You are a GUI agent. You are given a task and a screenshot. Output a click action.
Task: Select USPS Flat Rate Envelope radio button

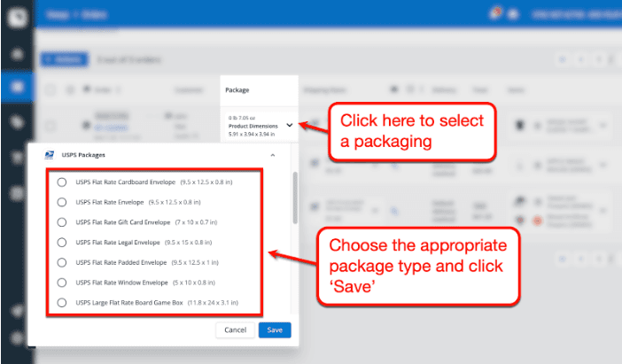pyautogui.click(x=62, y=202)
